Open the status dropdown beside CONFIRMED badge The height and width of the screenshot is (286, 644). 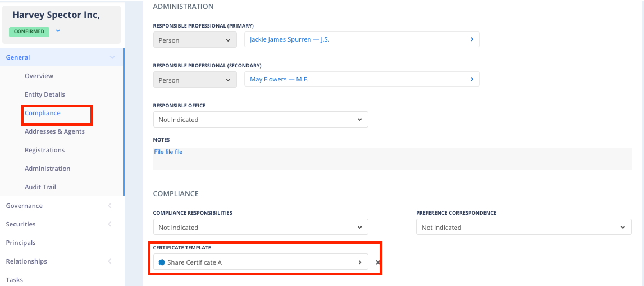coord(58,31)
